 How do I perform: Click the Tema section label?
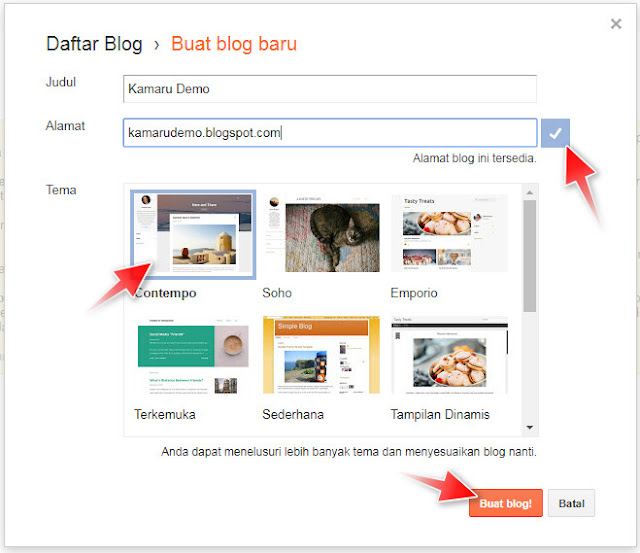(x=61, y=190)
